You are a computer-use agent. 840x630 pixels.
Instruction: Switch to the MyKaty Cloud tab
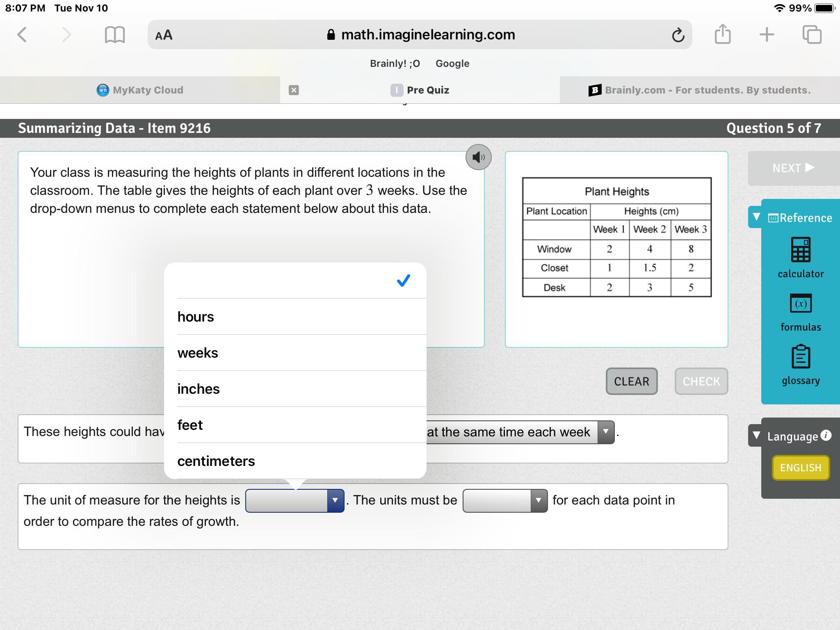tap(140, 90)
